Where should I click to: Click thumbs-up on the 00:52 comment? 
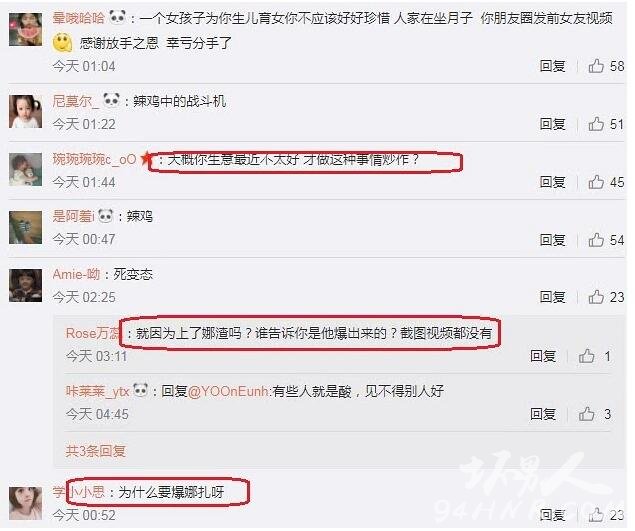[596, 514]
